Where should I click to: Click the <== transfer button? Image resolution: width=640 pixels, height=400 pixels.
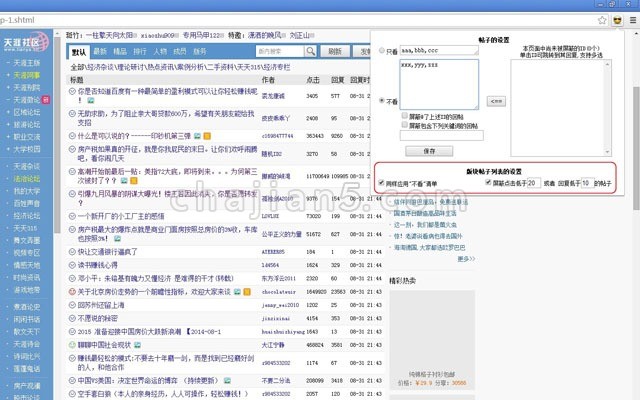[x=496, y=101]
